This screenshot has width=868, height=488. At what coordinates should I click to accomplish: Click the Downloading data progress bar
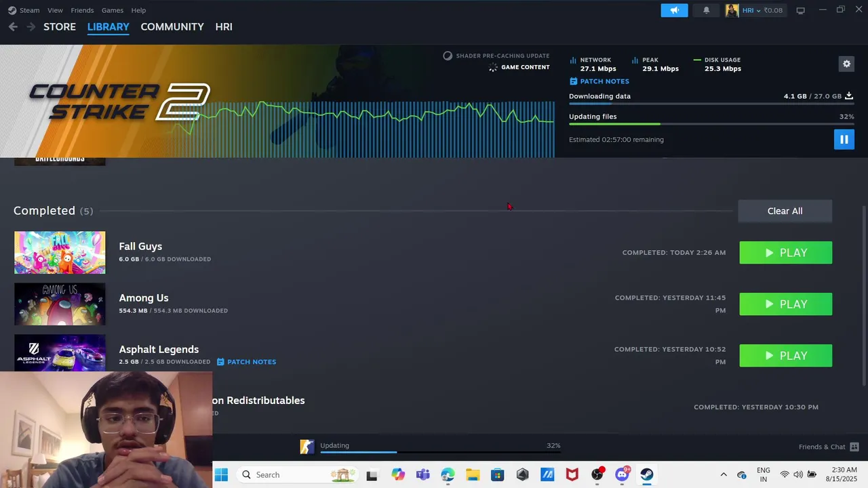pyautogui.click(x=711, y=104)
